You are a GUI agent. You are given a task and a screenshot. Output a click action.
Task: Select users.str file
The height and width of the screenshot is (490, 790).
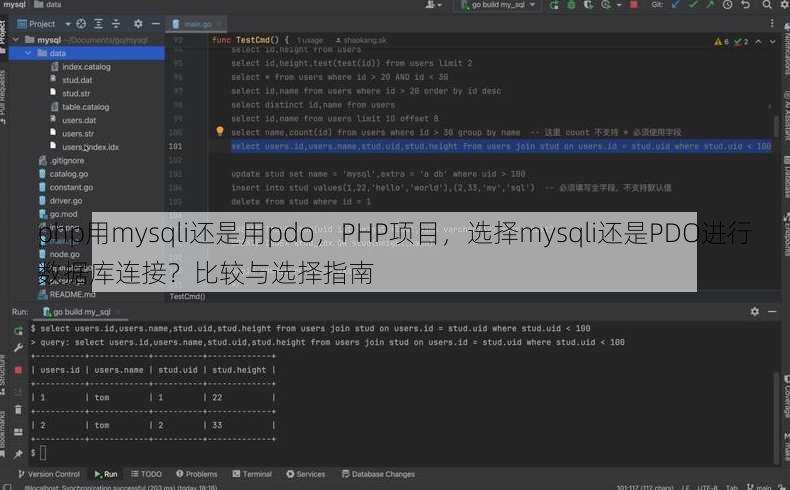78,133
